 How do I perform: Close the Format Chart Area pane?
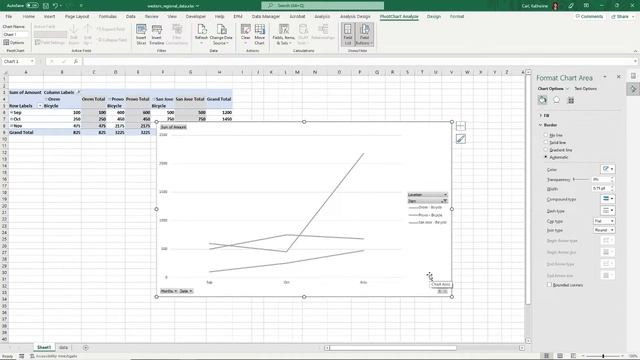click(x=618, y=77)
